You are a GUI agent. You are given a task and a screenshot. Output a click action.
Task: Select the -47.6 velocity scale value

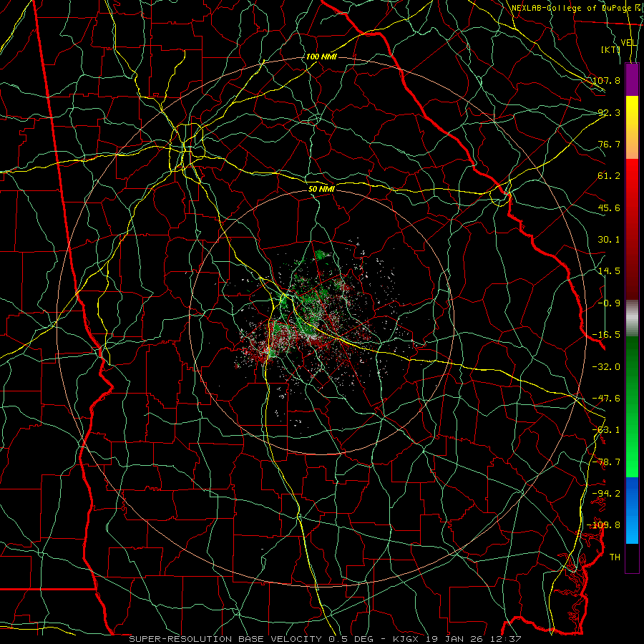606,399
